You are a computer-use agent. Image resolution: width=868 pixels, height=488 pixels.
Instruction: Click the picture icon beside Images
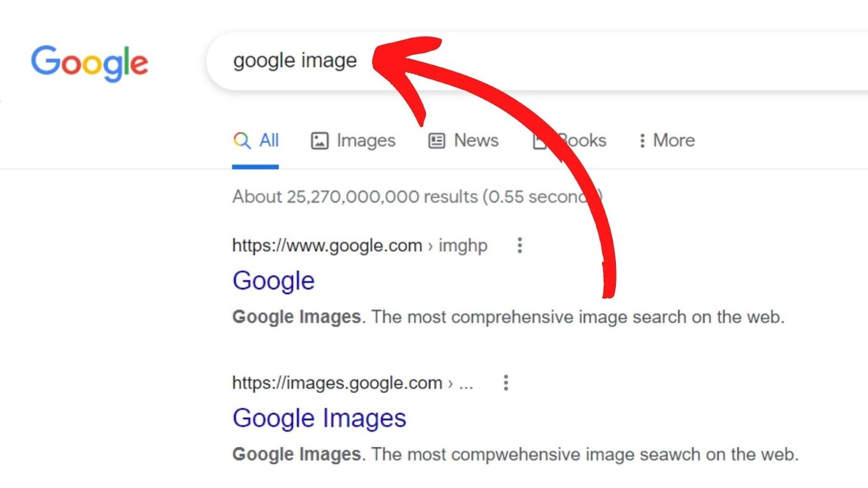(x=319, y=140)
